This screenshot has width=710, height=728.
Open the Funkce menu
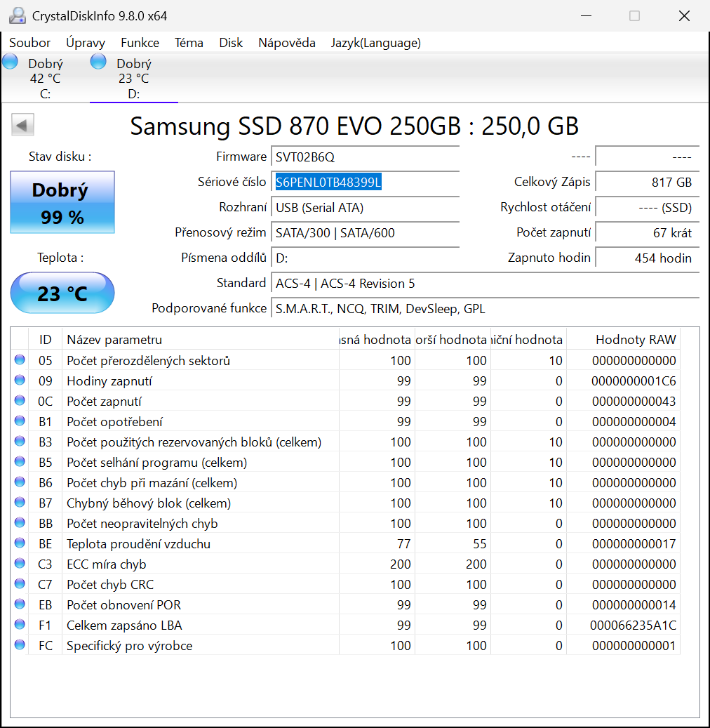click(x=140, y=43)
